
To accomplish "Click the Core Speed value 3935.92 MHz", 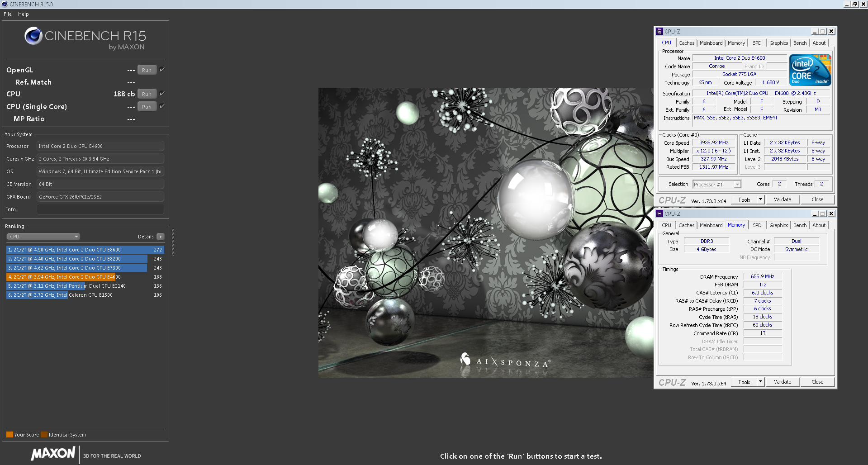I will (714, 142).
